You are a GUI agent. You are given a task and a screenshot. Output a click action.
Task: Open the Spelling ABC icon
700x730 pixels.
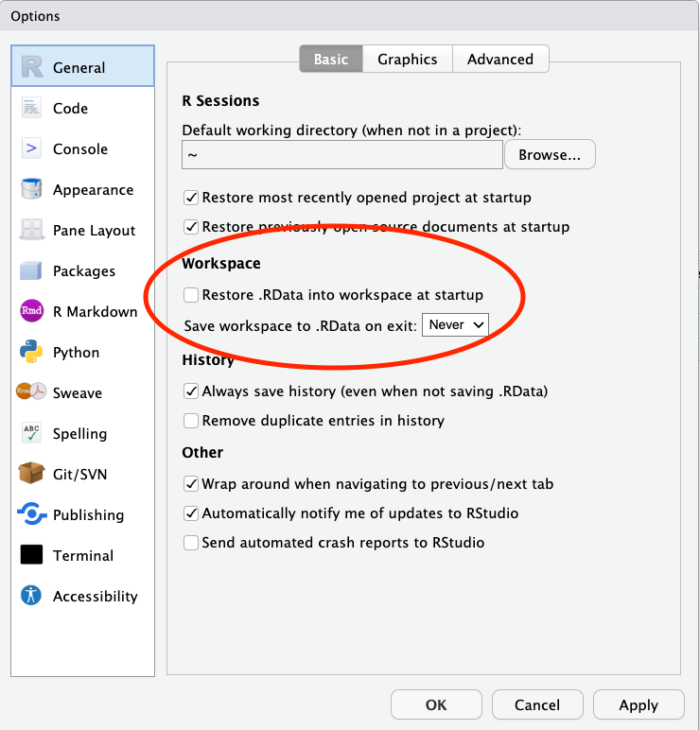click(x=31, y=433)
